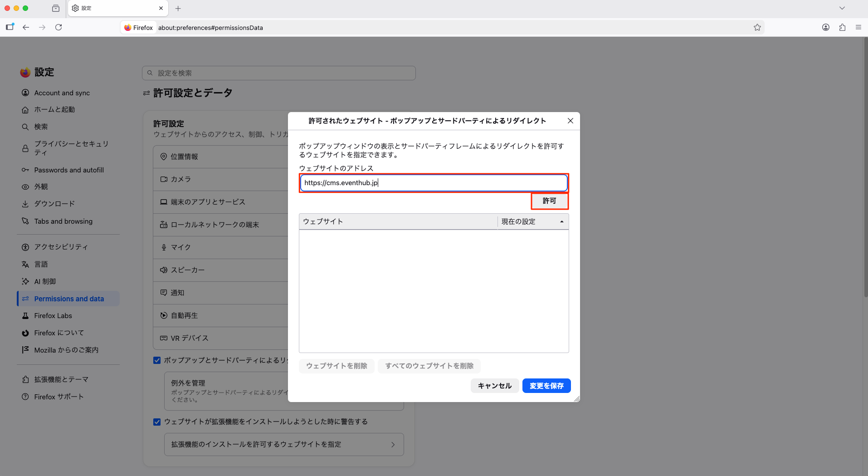Viewport: 868px width, 476px height.
Task: Open マイク permission settings
Action: [221, 247]
